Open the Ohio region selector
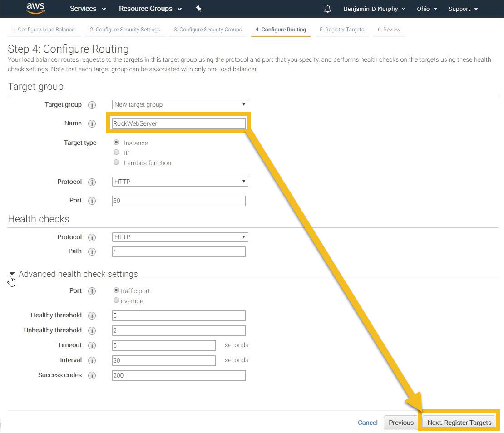This screenshot has width=504, height=433. coord(427,9)
